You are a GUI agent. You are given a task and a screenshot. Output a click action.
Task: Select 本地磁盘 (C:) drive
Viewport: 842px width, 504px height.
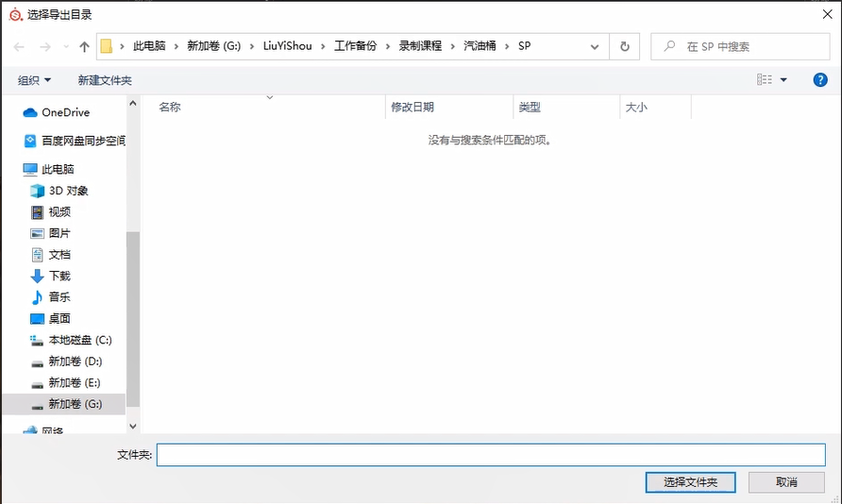[79, 340]
